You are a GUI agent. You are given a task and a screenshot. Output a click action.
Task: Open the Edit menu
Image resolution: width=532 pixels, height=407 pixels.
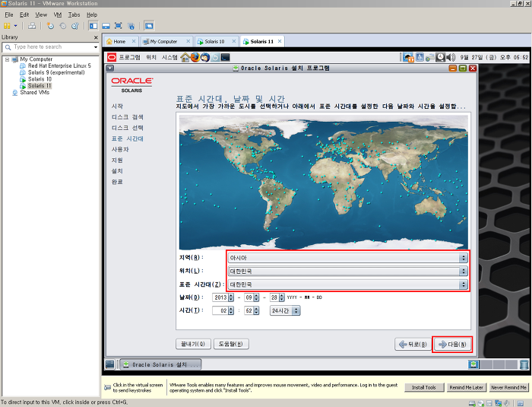(x=24, y=14)
